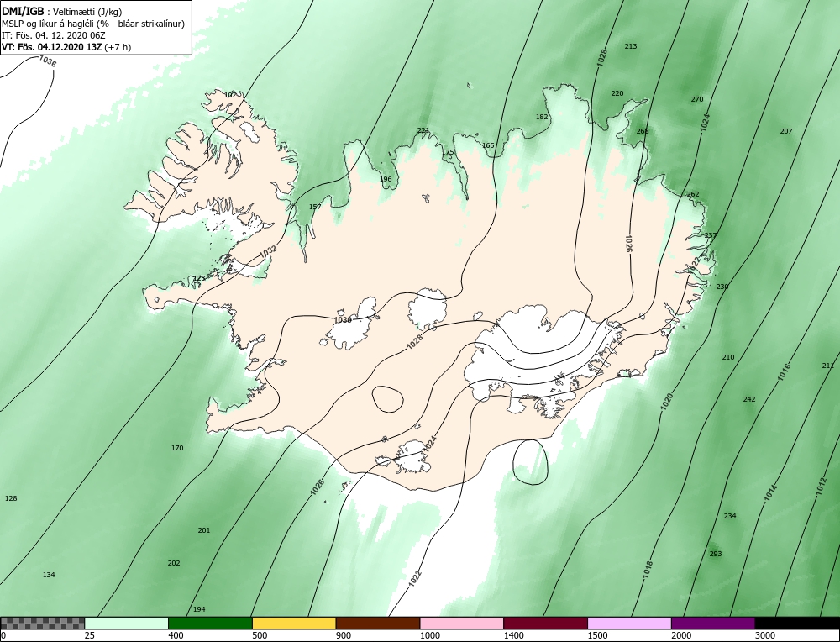Click the legend label '2000'
The width and height of the screenshot is (840, 642).
pos(681,636)
